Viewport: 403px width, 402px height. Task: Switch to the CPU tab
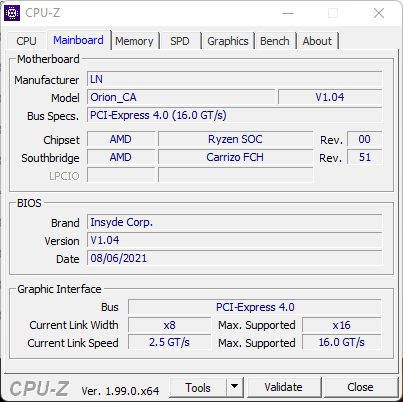(26, 41)
